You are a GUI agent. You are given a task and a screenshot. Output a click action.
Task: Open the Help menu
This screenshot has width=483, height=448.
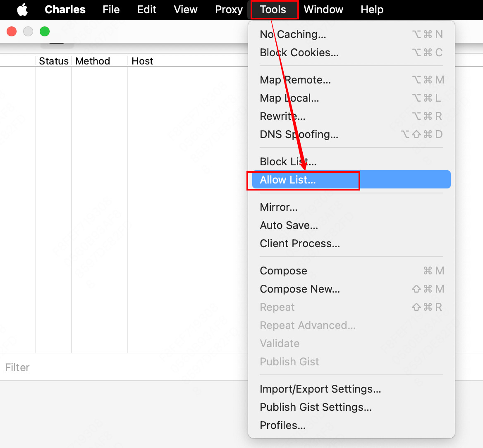(x=372, y=10)
